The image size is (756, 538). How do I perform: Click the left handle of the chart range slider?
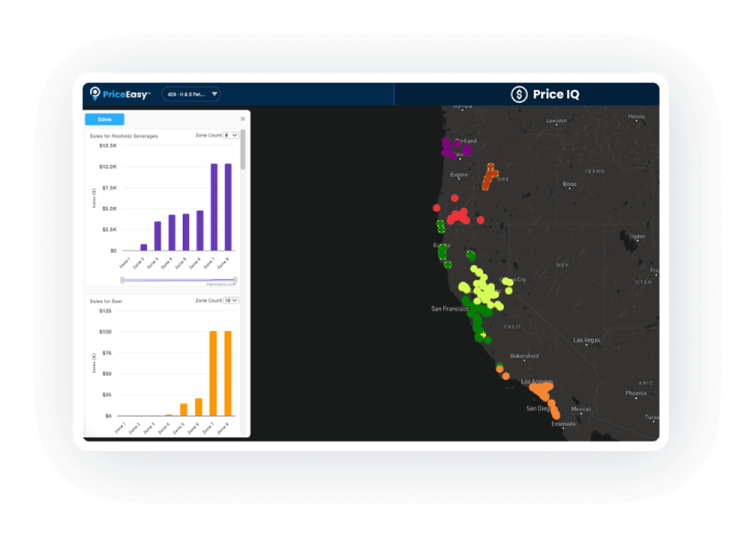coord(122,280)
